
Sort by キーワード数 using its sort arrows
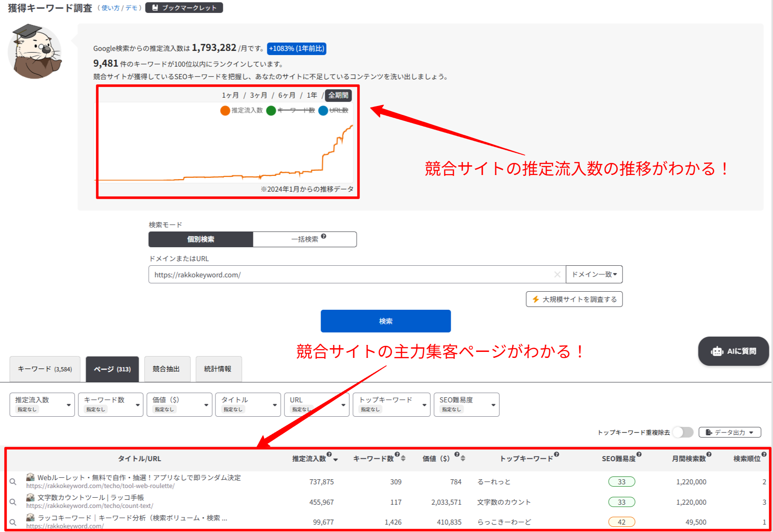403,458
